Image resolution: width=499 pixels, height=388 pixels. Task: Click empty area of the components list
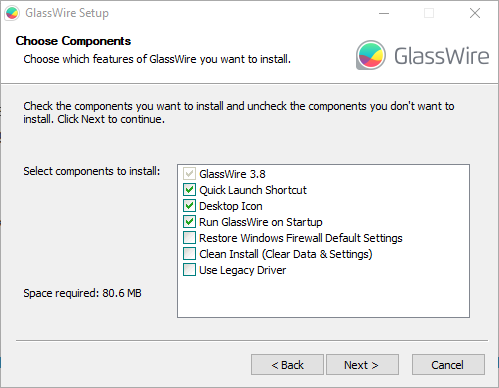click(x=323, y=297)
